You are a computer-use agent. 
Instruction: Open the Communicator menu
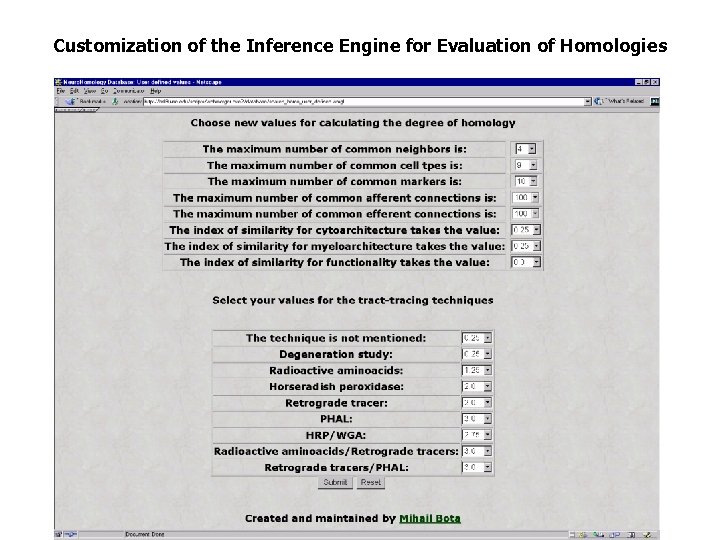(129, 91)
